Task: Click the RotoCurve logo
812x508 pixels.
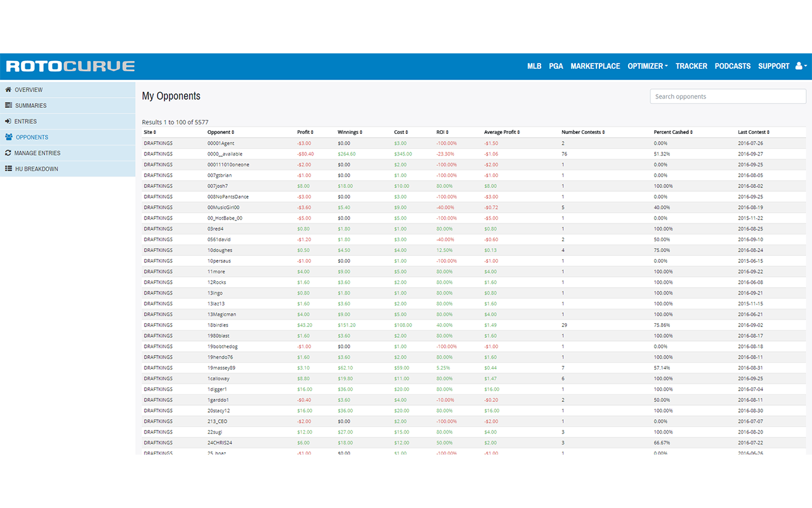Action: [x=70, y=66]
